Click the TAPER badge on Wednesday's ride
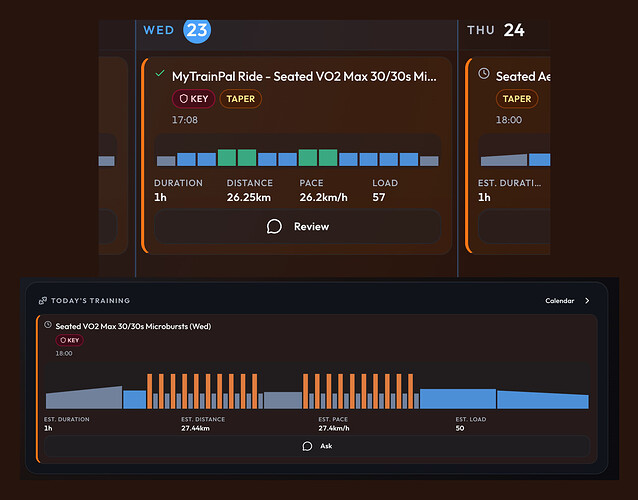 pos(240,99)
